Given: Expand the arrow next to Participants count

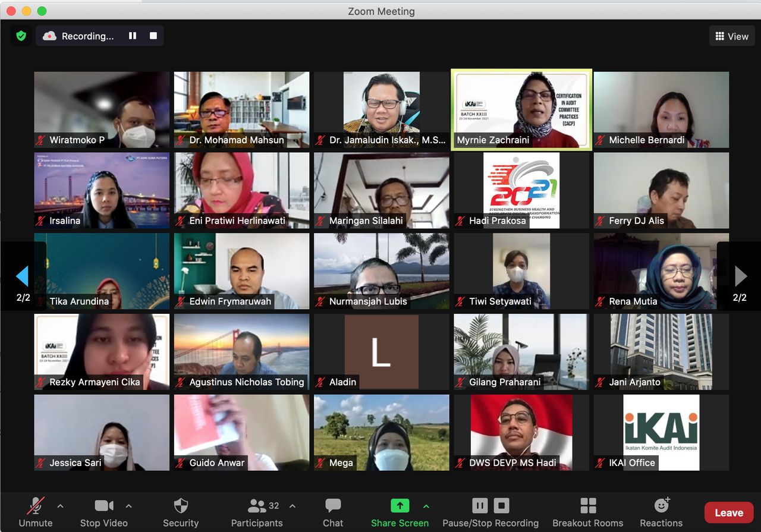Looking at the screenshot, I should click(293, 506).
